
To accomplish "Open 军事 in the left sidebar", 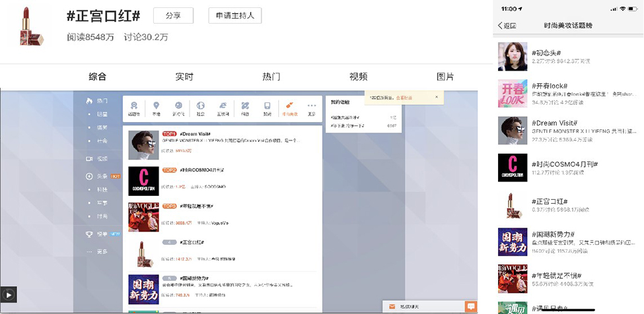I will (102, 203).
